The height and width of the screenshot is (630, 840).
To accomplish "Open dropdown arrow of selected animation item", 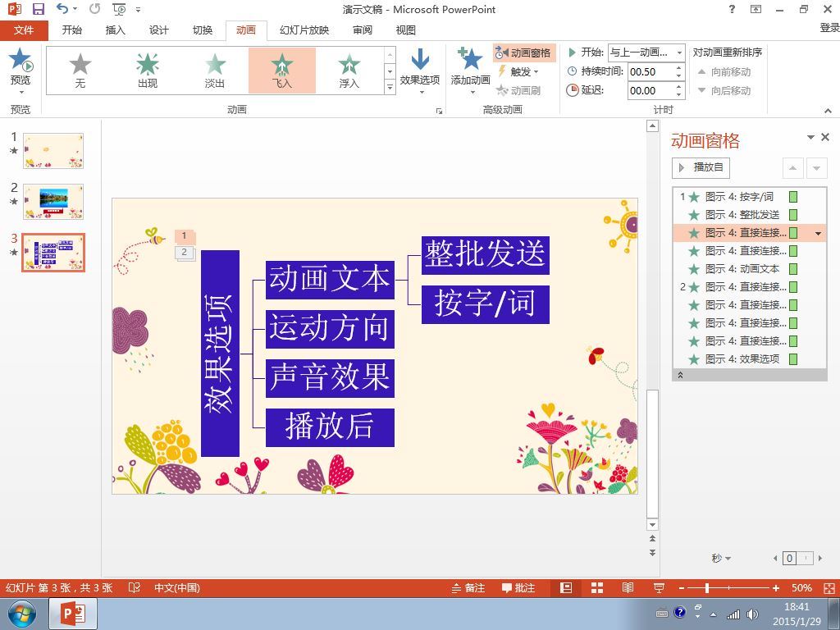I will pos(818,234).
